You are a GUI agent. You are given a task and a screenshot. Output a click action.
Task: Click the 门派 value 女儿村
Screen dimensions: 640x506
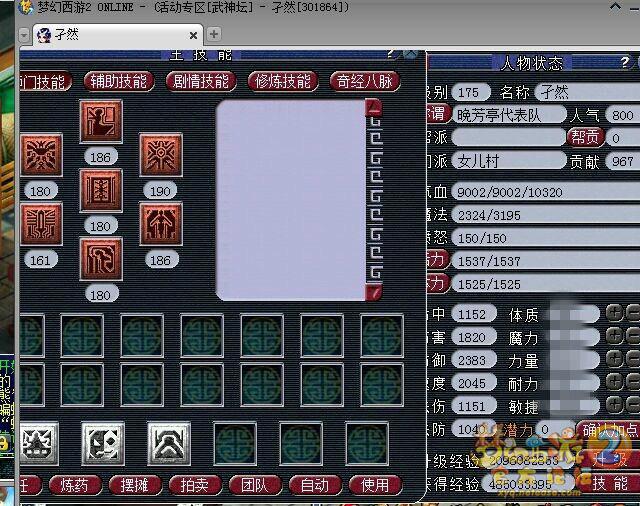509,161
